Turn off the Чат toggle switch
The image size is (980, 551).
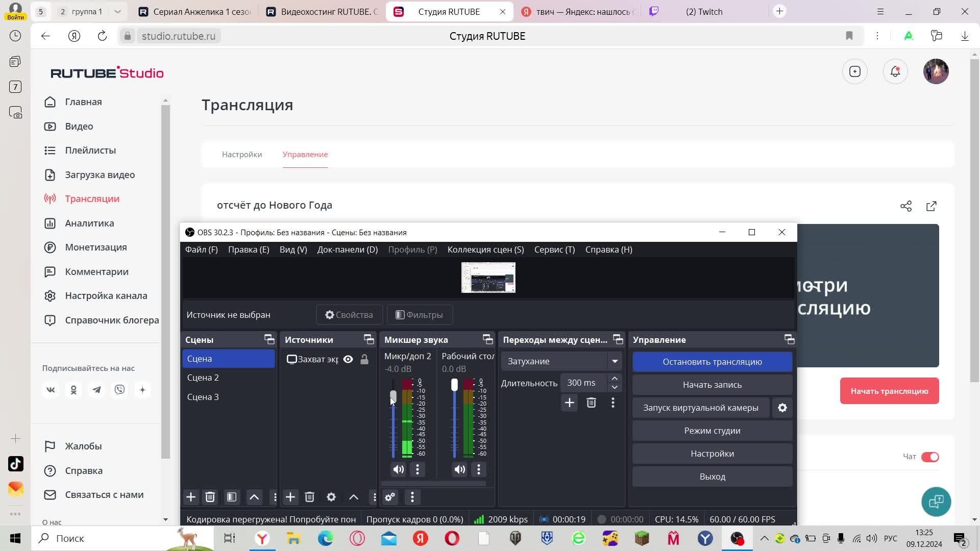[x=929, y=457]
